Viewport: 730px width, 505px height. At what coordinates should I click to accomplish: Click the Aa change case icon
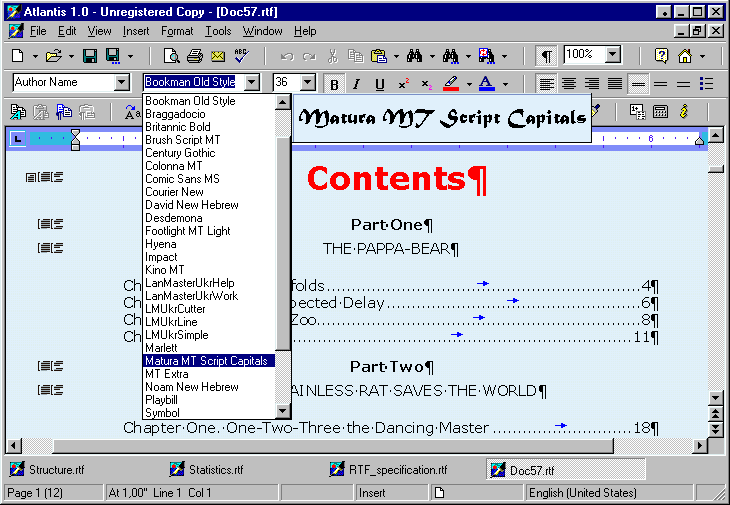(132, 112)
